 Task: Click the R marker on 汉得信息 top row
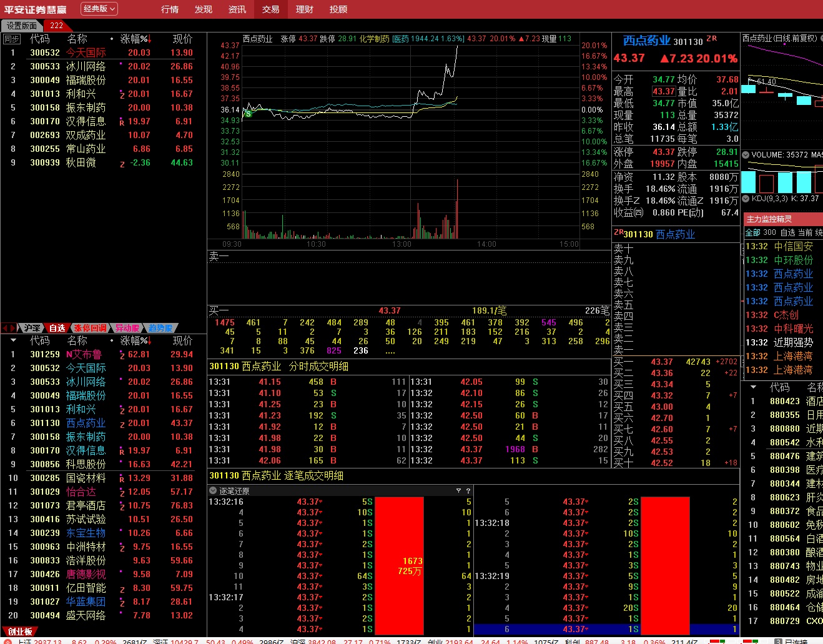pos(122,122)
